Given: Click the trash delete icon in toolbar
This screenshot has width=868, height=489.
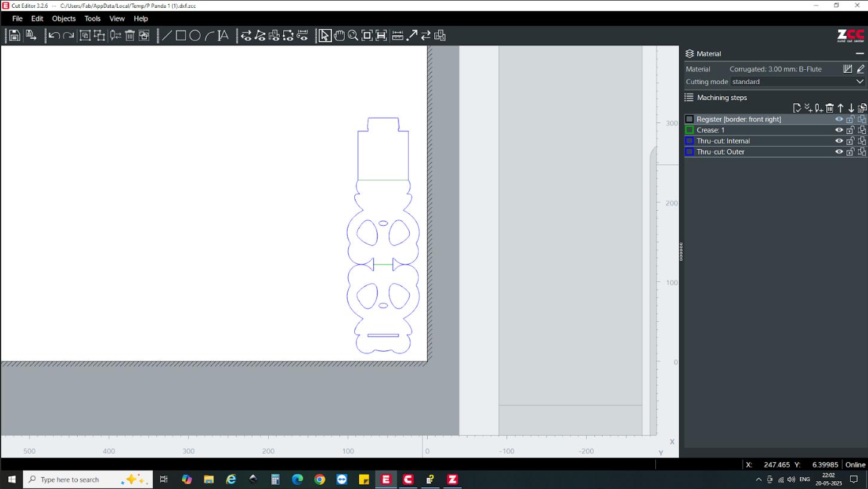Looking at the screenshot, I should [130, 36].
